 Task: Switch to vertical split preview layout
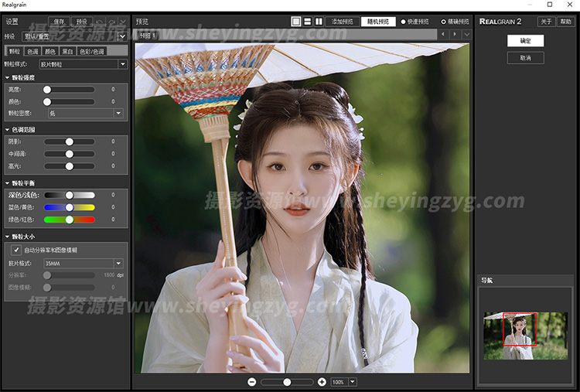pyautogui.click(x=318, y=22)
